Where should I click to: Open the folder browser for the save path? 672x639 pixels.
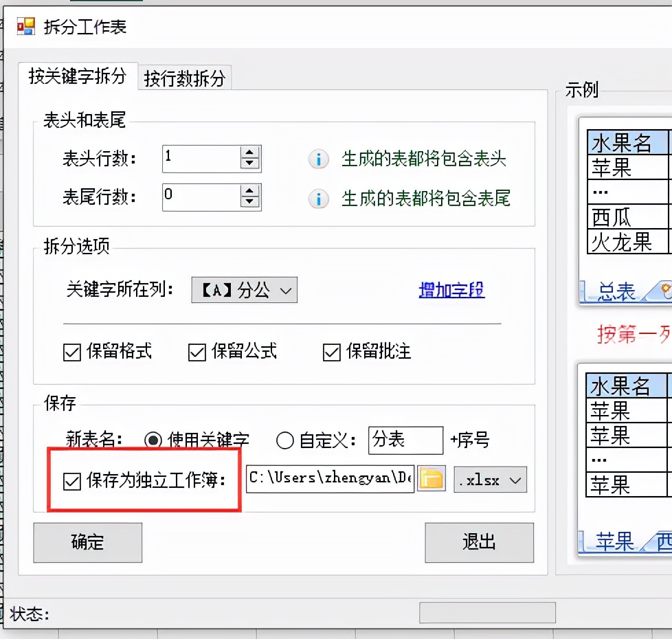pyautogui.click(x=432, y=480)
